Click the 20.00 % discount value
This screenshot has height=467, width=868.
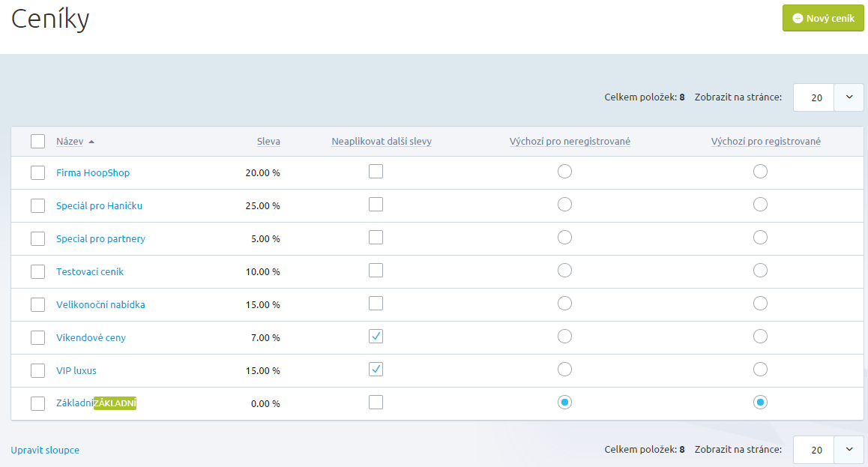point(262,172)
